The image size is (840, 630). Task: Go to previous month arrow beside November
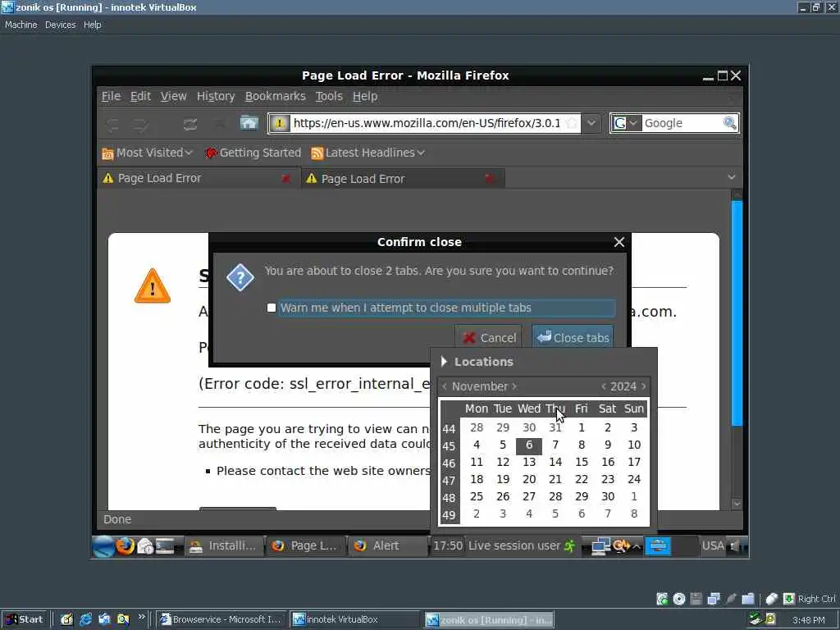pyautogui.click(x=444, y=386)
